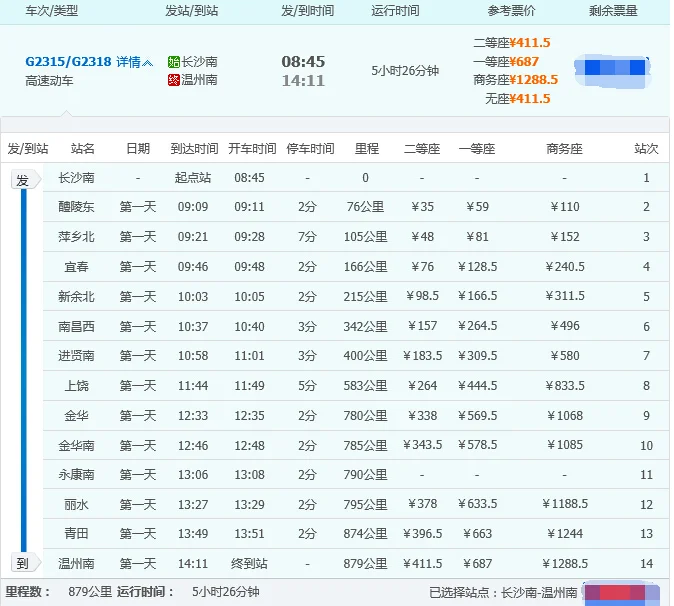
Task: Collapse the 详情 details expander
Action: 135,62
